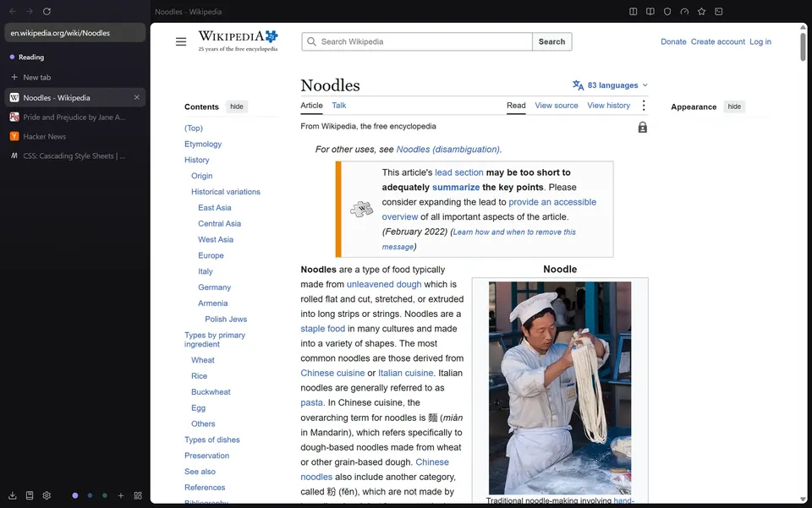Switch to the blue workspace dot
Image resolution: width=812 pixels, height=508 pixels.
[91, 495]
